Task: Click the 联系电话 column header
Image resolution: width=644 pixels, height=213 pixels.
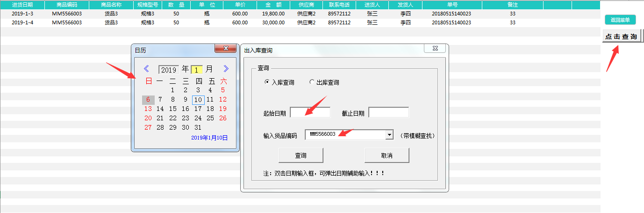Action: pyautogui.click(x=339, y=5)
